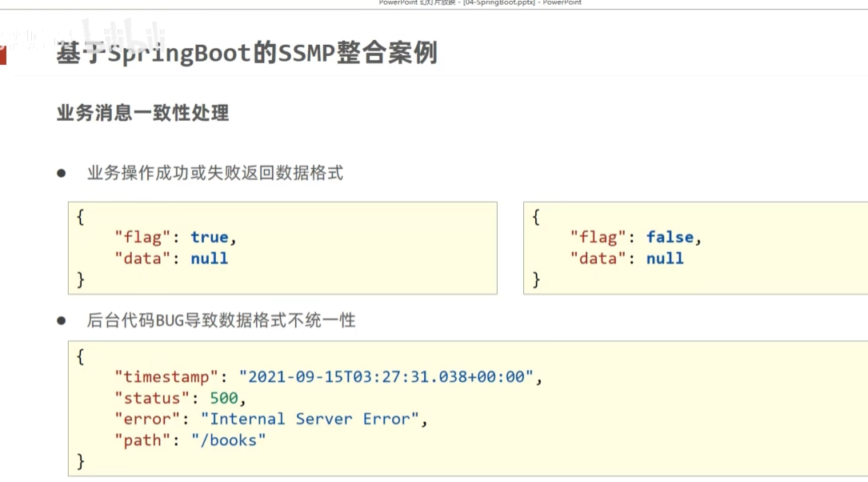Screen dimensions: 868x482
Task: Click the "flag": true line
Action: [175, 237]
